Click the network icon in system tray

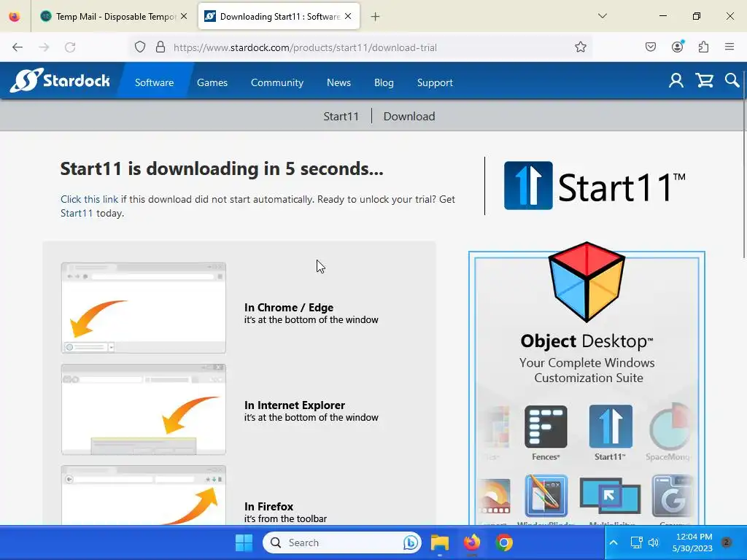636,542
